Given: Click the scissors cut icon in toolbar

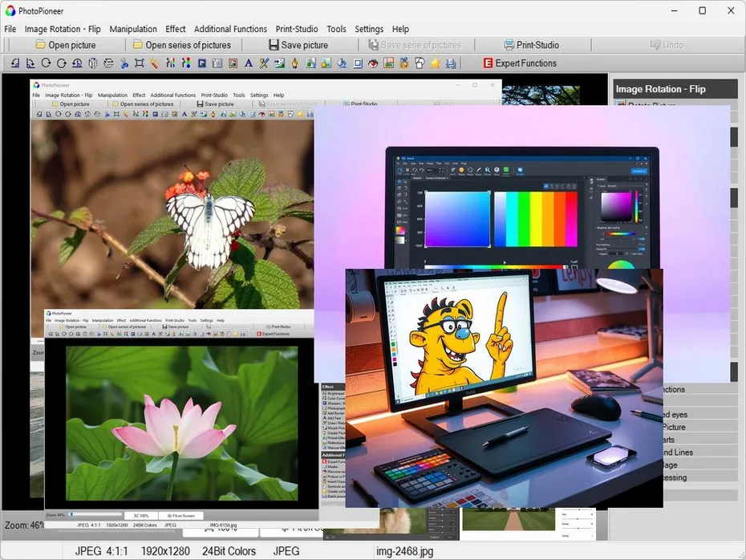Looking at the screenshot, I should pos(124,63).
